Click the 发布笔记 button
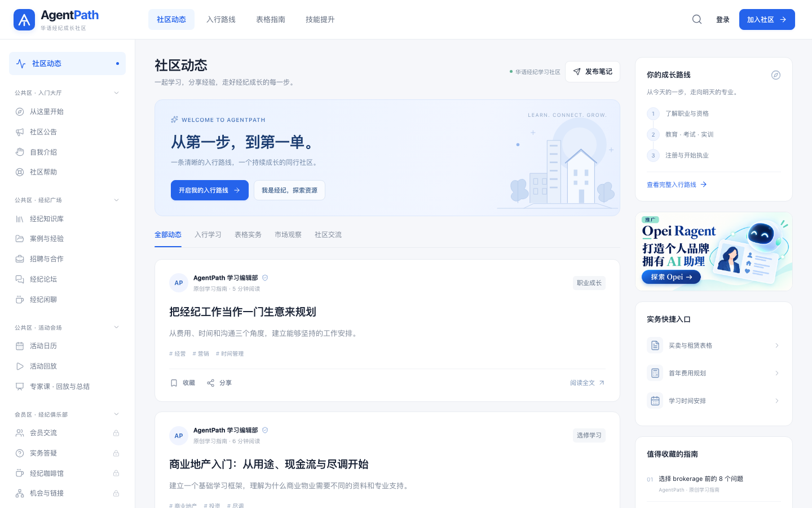The height and width of the screenshot is (508, 812). (x=593, y=72)
